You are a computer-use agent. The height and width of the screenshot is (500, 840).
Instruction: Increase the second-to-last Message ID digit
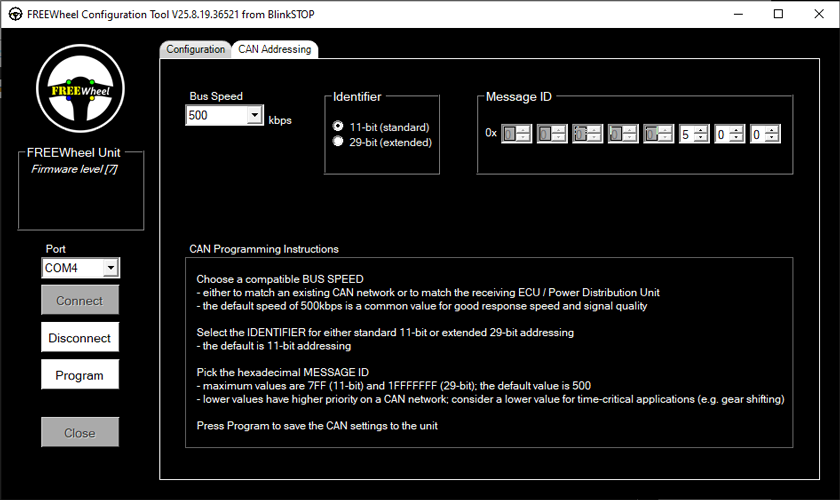737,129
